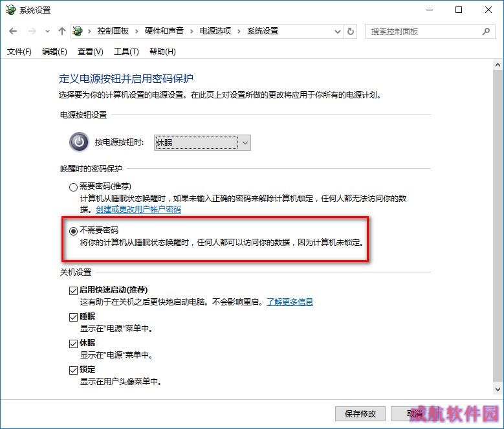The width and height of the screenshot is (504, 429).
Task: Expand chevron after 控制面板 breadcrumb
Action: point(137,31)
